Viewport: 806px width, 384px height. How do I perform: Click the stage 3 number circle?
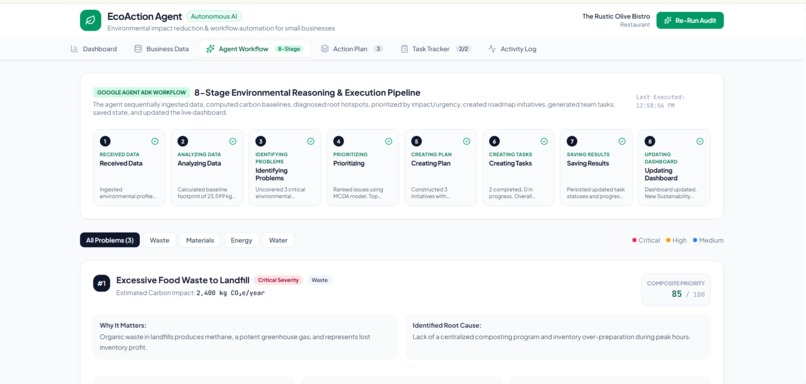(x=261, y=141)
